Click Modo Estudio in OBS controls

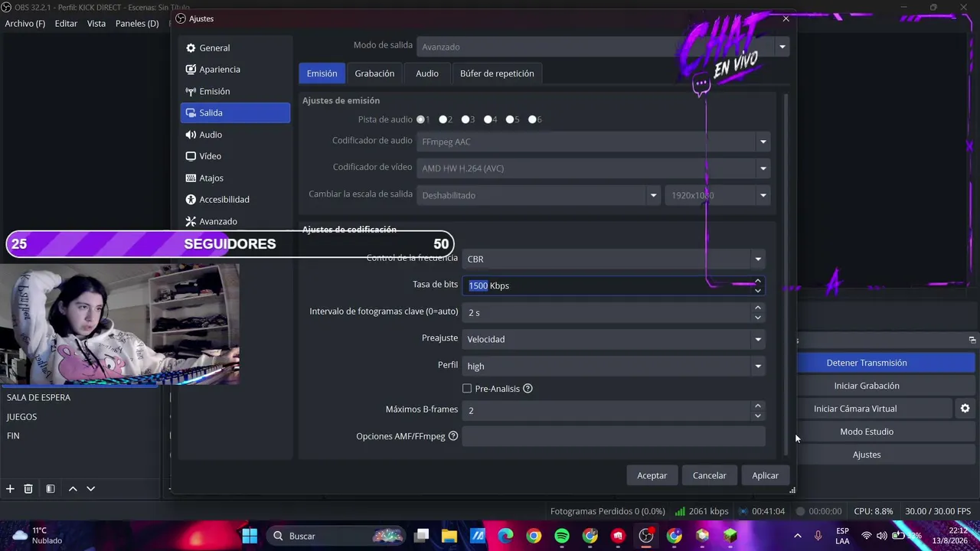click(x=867, y=432)
